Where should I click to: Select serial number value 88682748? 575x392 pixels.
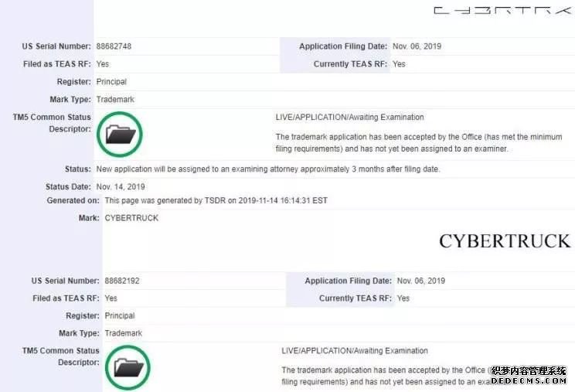[114, 46]
